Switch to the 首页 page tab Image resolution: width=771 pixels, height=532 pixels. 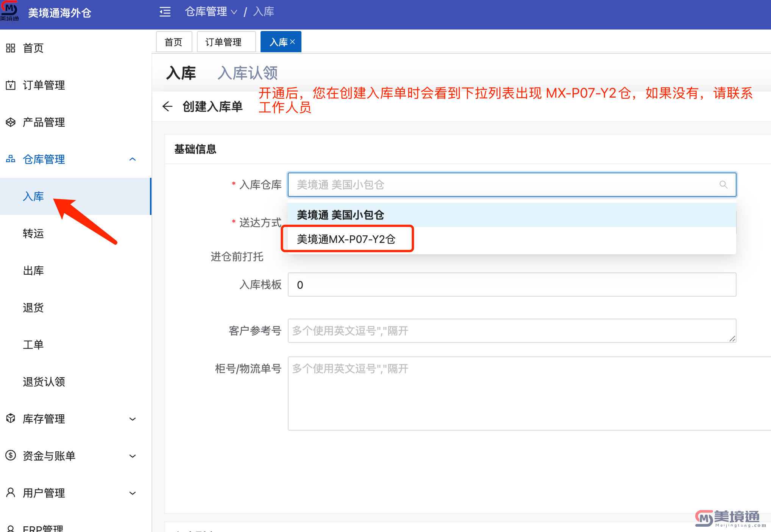(x=174, y=42)
